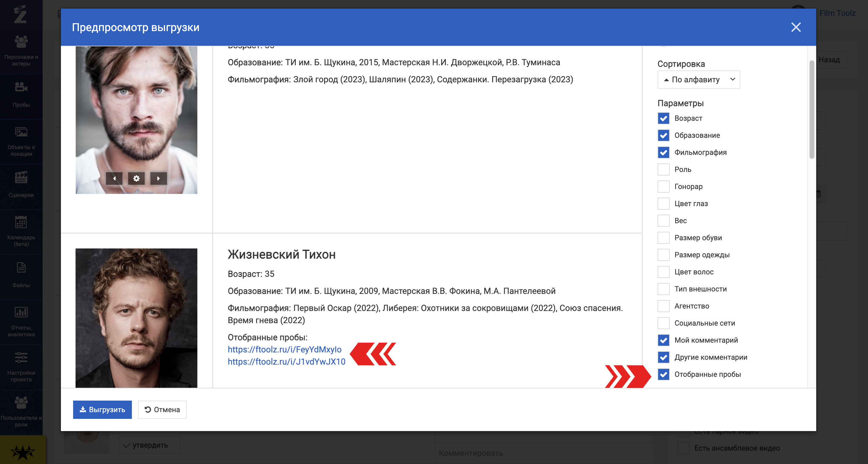Click text Возраст: 35 for Жизневский

click(x=251, y=274)
